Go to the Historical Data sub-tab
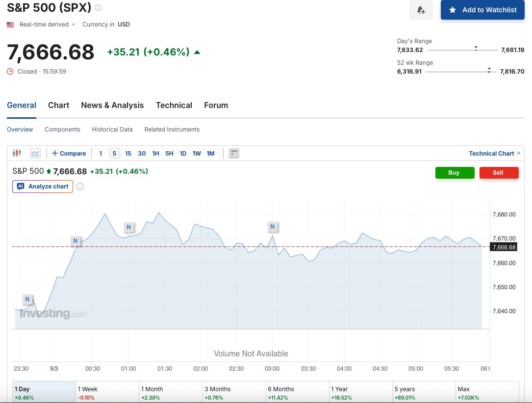Image resolution: width=532 pixels, height=403 pixels. tap(112, 130)
